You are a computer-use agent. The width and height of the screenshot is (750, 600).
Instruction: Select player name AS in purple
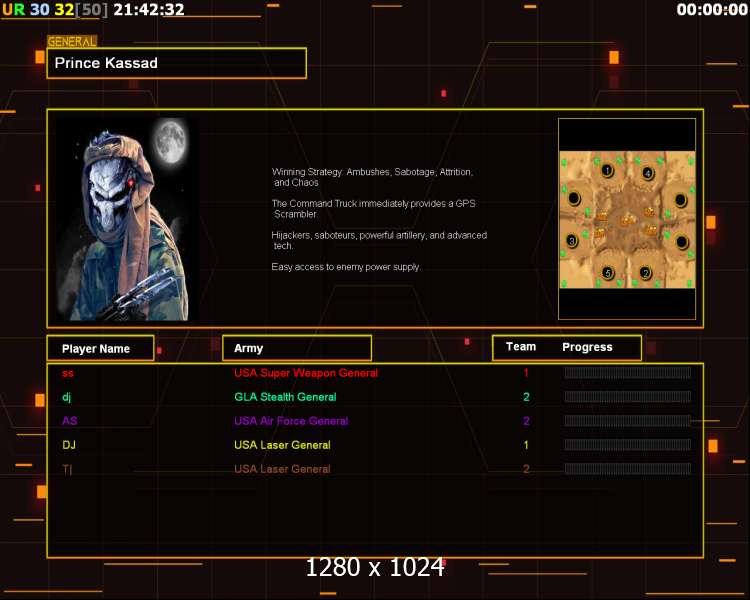tap(69, 421)
